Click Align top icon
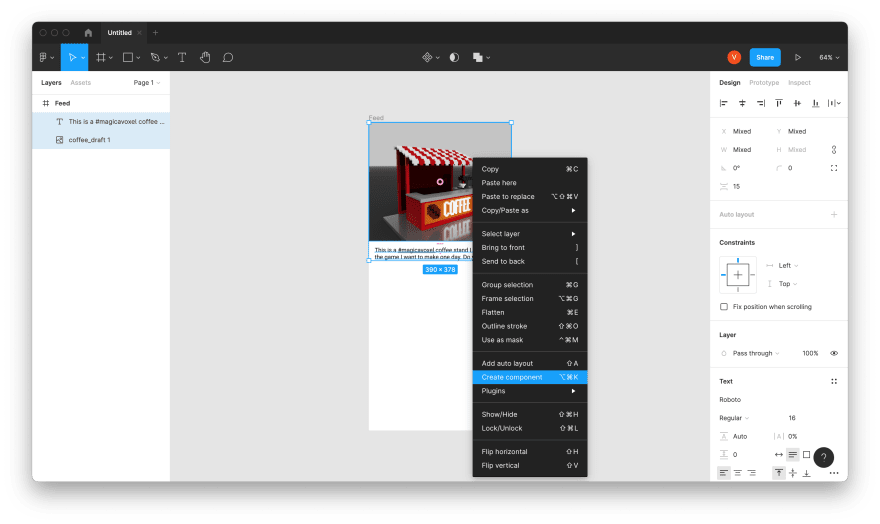The image size is (880, 524). tap(779, 103)
